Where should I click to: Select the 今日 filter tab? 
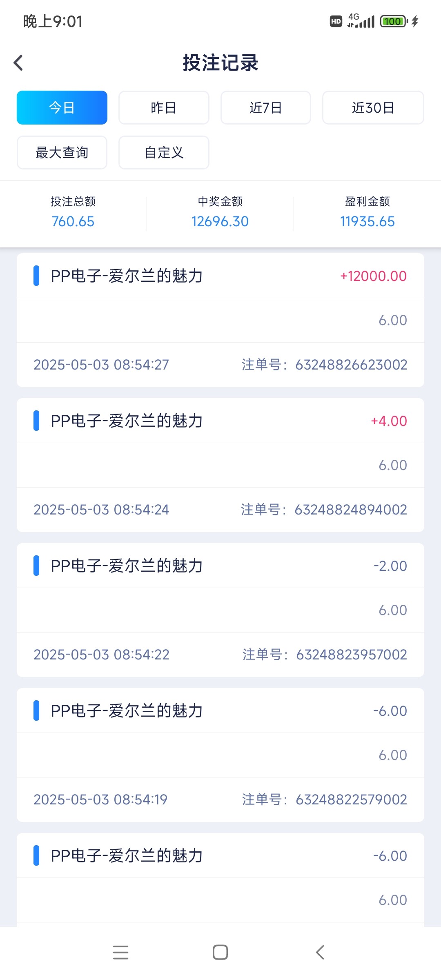click(62, 108)
